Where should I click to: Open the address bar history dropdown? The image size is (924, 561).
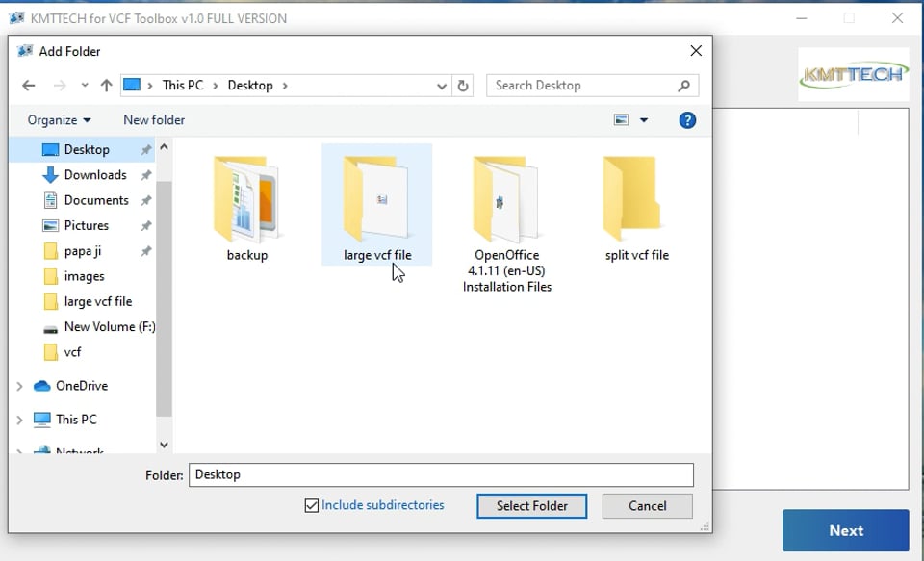click(x=442, y=86)
